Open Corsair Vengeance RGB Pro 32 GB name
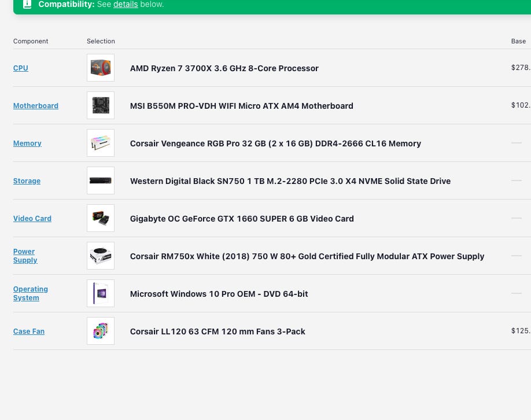The height and width of the screenshot is (420, 531). (275, 143)
